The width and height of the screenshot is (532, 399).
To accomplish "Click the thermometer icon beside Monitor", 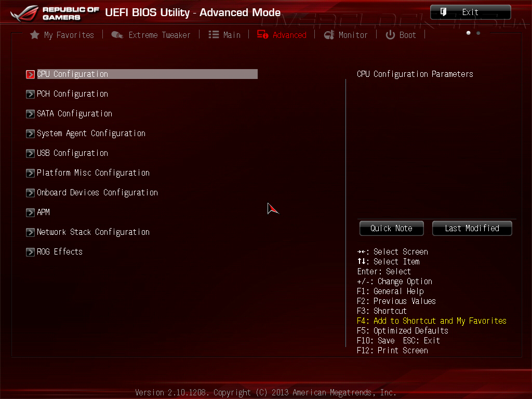I will 329,35.
